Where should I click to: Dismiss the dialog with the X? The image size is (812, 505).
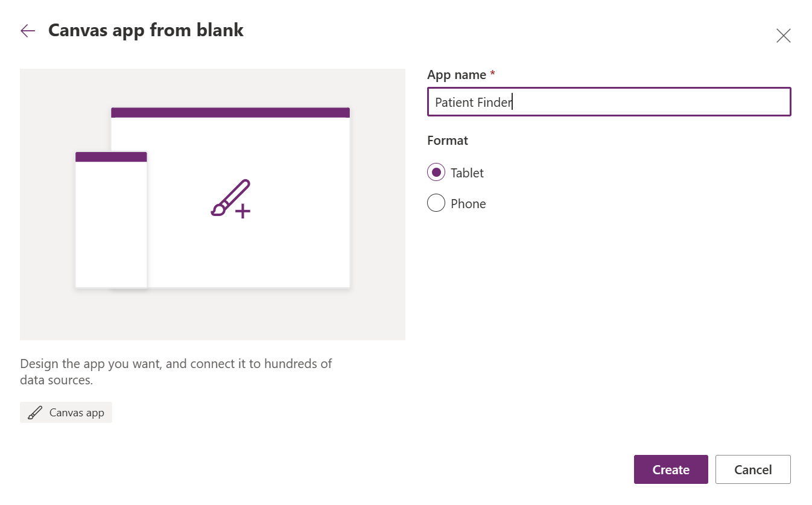tap(783, 36)
